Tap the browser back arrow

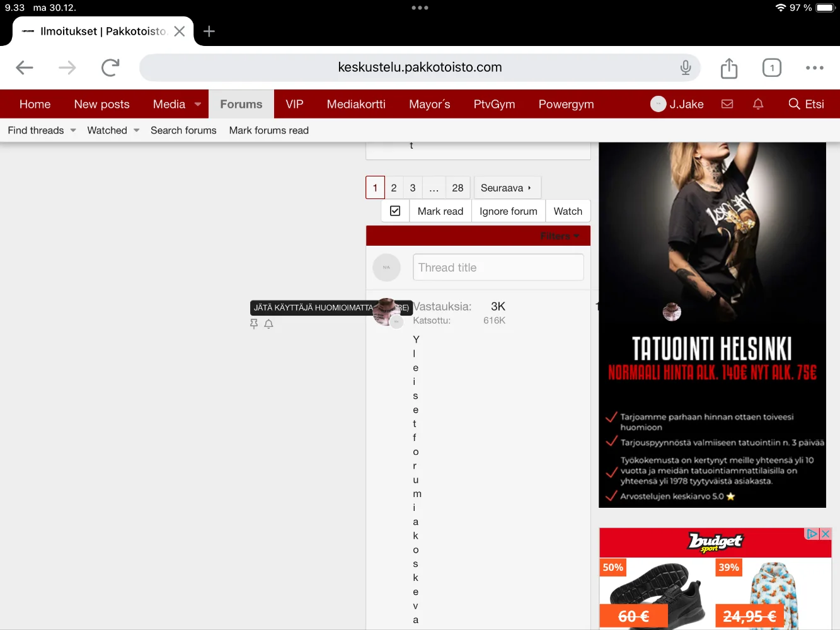tap(25, 67)
